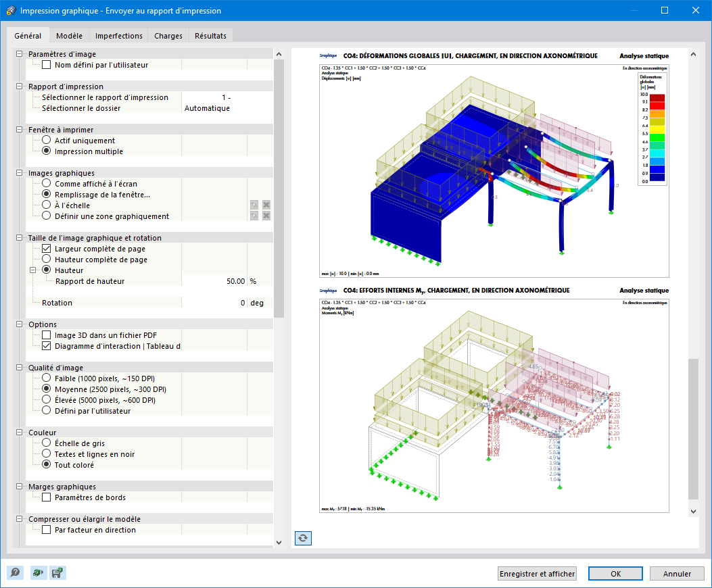Image resolution: width=712 pixels, height=588 pixels.
Task: Collapse the Qualité d'image section
Action: coord(19,367)
